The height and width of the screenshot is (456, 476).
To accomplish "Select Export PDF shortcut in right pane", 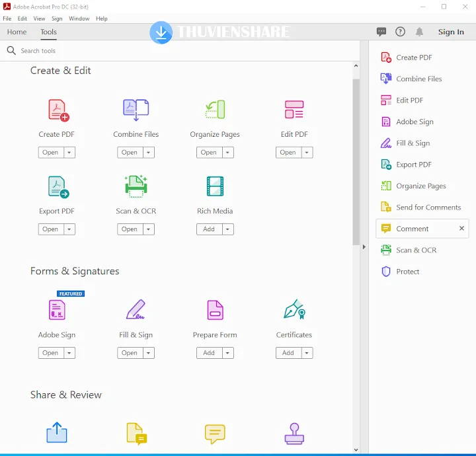I will 406,165.
